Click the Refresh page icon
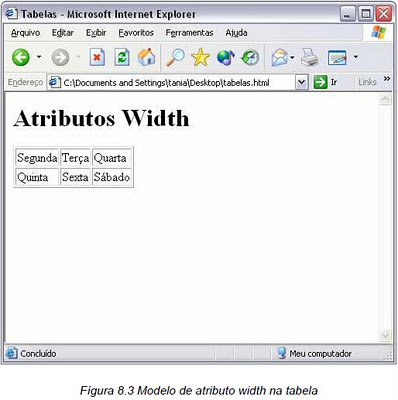Viewport: 398px width, 400px height. [122, 57]
